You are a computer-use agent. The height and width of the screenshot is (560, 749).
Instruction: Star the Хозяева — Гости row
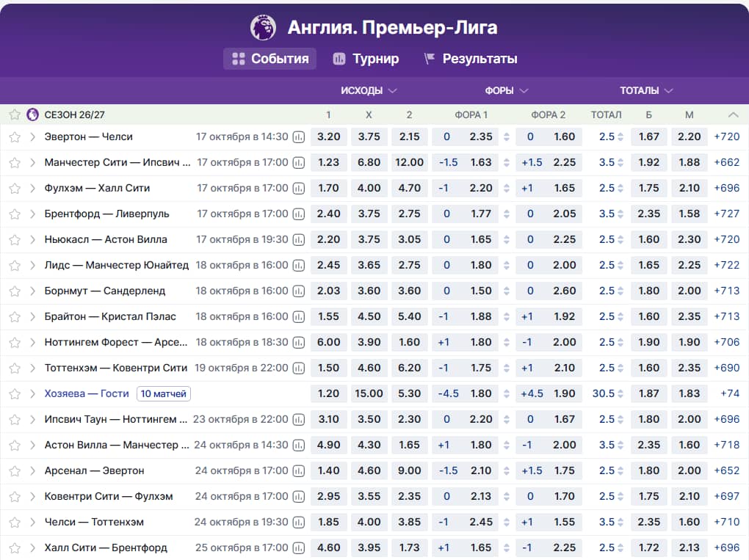(x=15, y=394)
